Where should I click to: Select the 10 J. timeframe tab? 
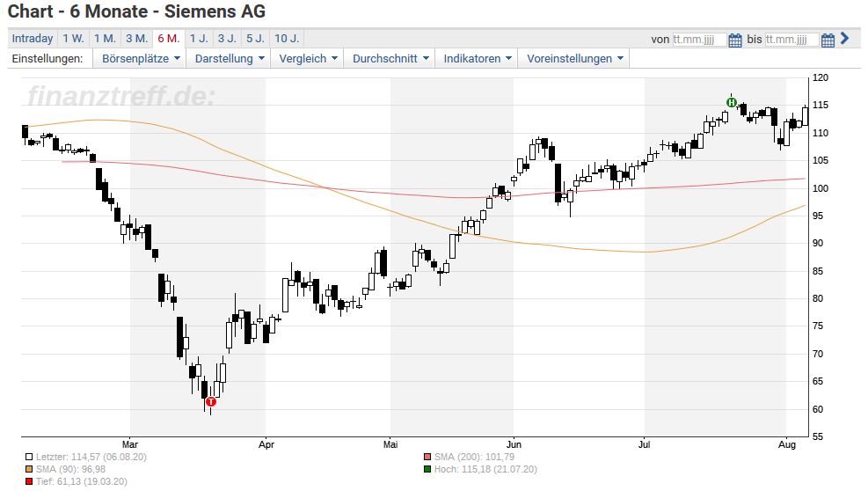point(287,39)
